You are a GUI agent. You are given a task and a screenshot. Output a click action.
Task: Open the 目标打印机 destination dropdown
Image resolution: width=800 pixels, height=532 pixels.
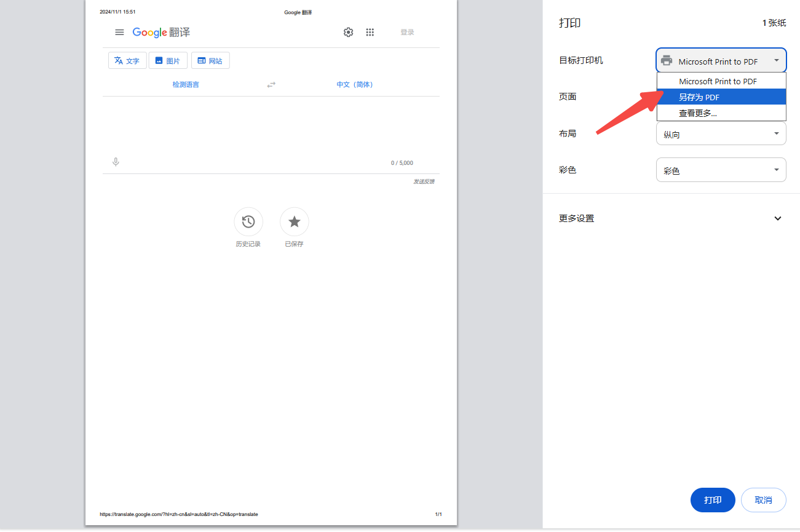point(721,61)
